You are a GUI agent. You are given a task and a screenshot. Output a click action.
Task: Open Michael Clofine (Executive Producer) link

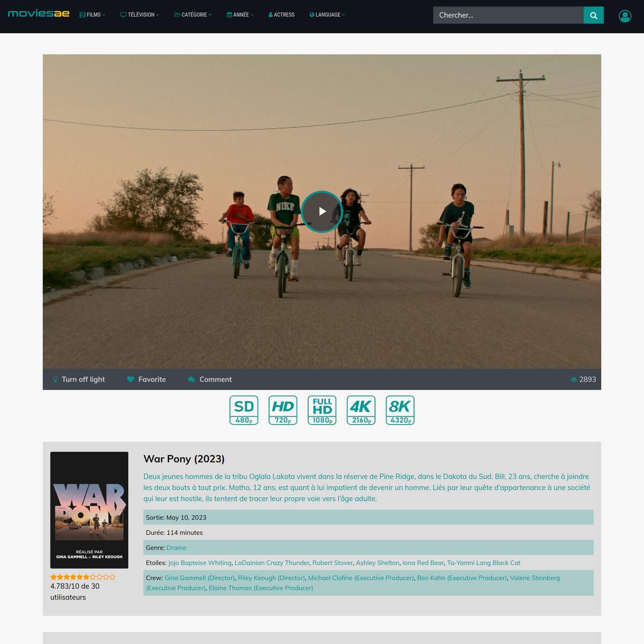(x=361, y=578)
